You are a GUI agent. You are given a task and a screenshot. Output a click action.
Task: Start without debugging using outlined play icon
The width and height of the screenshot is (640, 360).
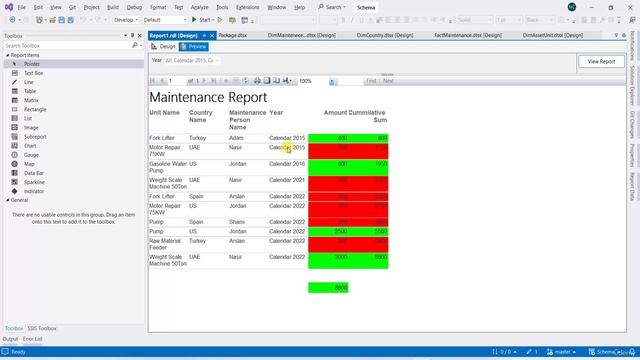220,20
